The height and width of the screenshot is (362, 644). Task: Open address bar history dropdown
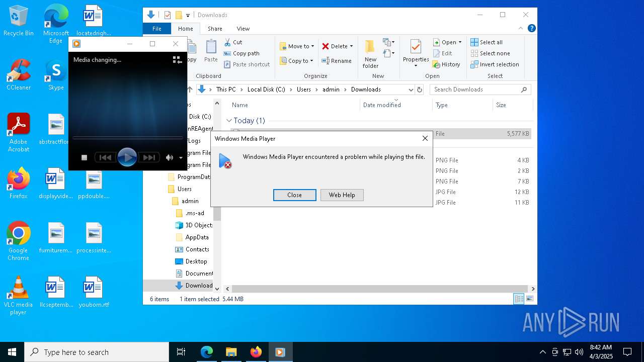point(411,89)
